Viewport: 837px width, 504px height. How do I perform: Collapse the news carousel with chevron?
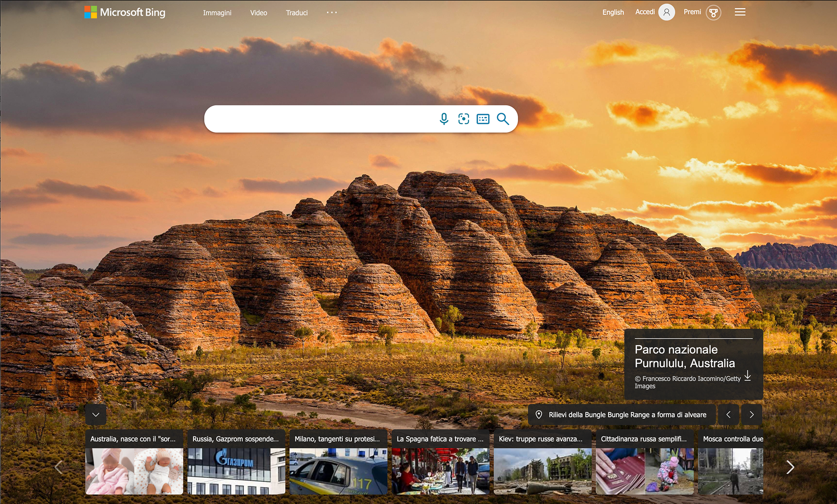(96, 415)
